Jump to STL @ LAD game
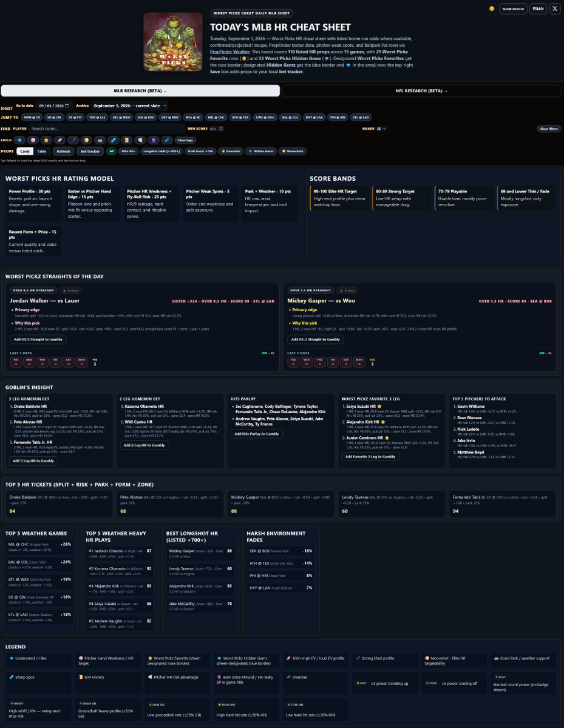564x728 pixels. point(361,117)
